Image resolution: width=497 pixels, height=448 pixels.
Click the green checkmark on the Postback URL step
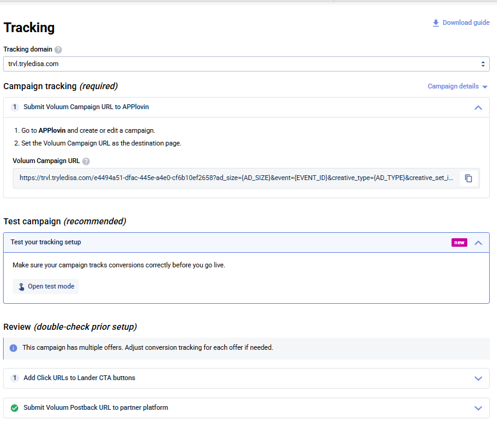click(15, 407)
